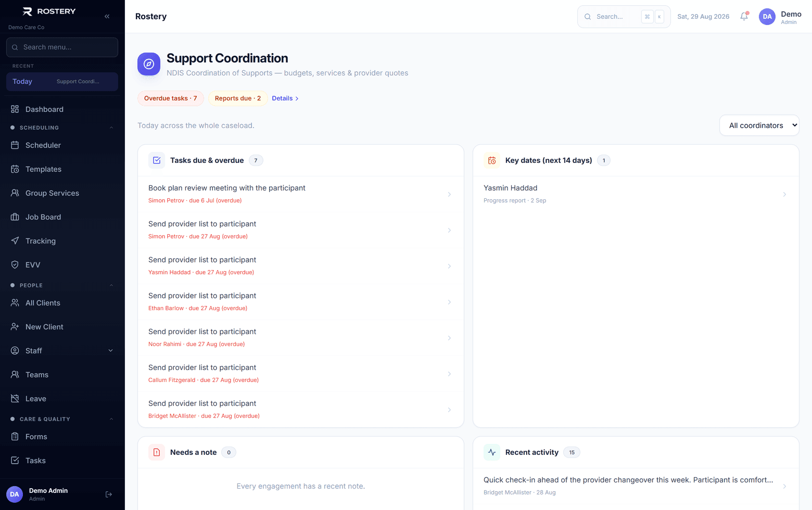Open Yasmin Haddad's provider list task
The height and width of the screenshot is (510, 812).
tap(300, 266)
